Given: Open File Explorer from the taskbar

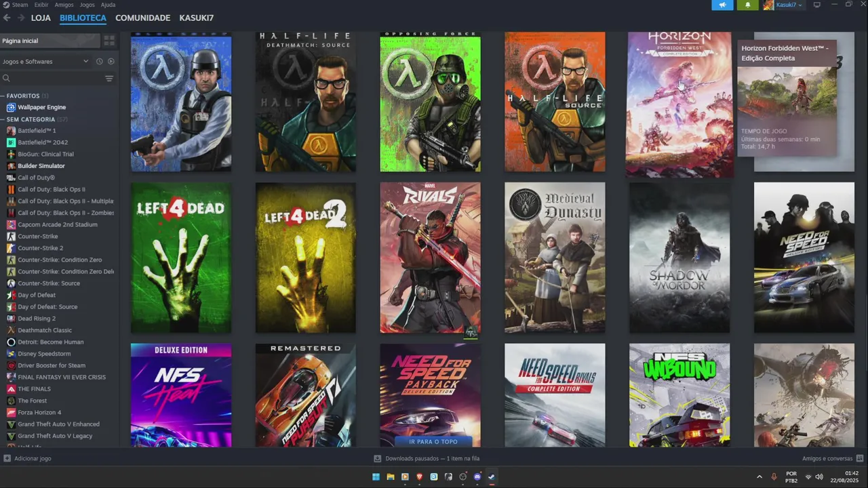Looking at the screenshot, I should (390, 477).
